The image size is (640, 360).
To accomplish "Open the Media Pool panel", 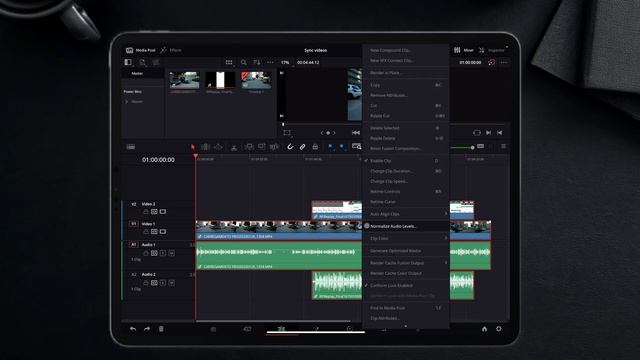I will click(141, 50).
